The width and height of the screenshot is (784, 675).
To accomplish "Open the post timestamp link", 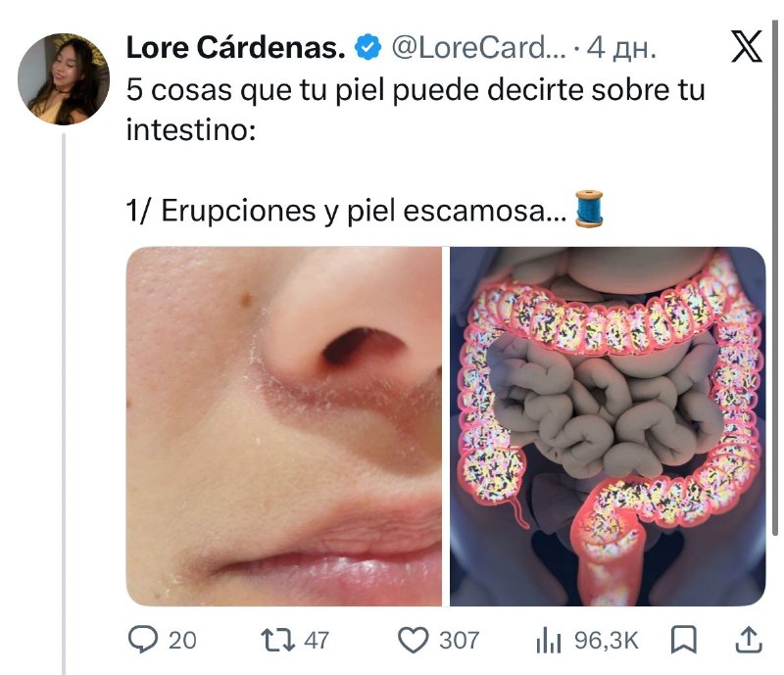I will click(621, 48).
